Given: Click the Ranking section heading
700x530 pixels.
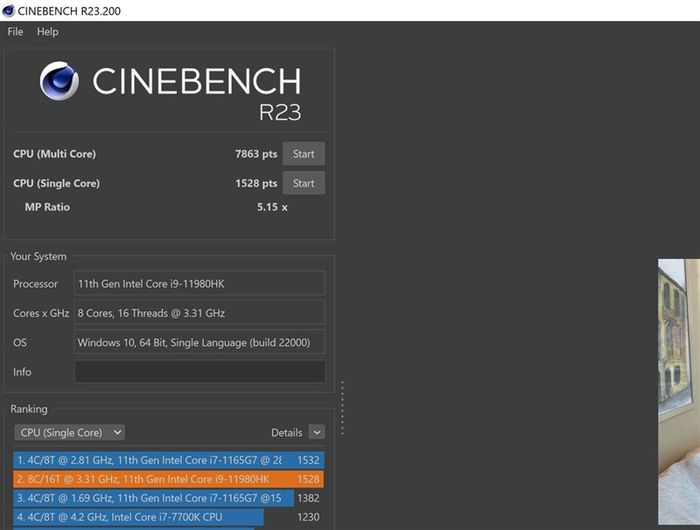Looking at the screenshot, I should tap(29, 409).
